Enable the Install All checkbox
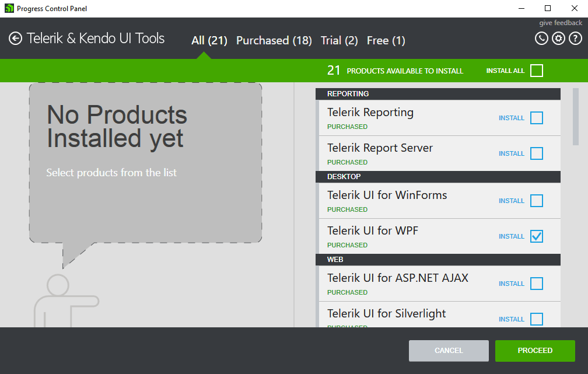This screenshot has height=374, width=588. click(537, 70)
